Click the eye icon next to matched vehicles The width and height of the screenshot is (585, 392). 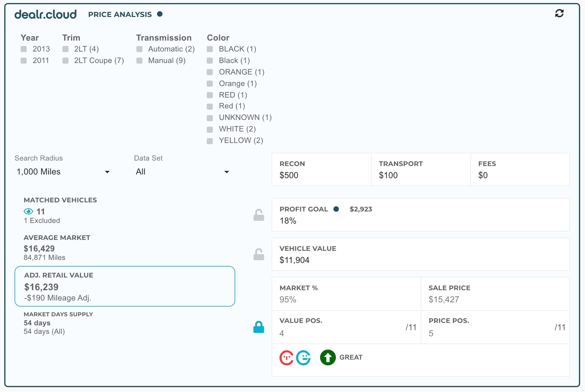point(28,211)
